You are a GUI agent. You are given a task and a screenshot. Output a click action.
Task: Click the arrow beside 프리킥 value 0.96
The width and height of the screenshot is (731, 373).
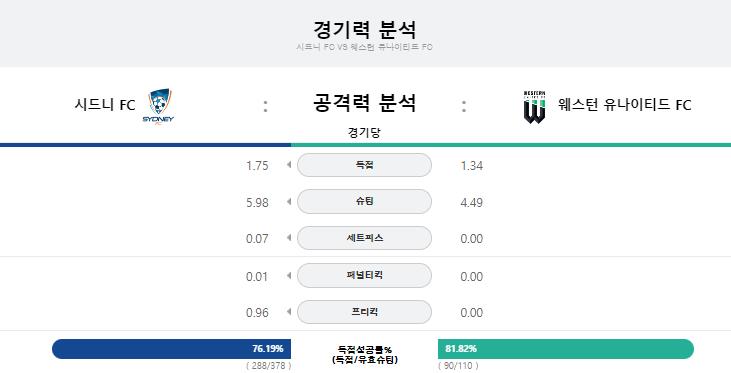(289, 312)
